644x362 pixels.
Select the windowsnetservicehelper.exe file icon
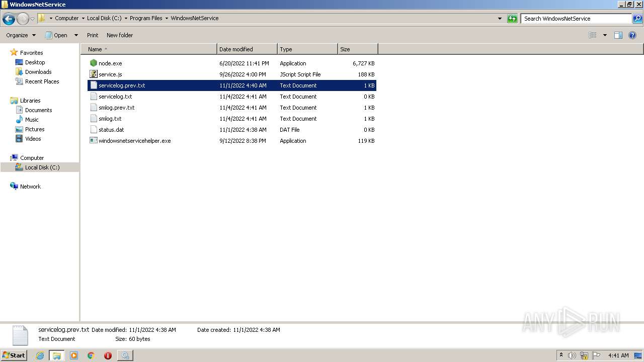(x=93, y=141)
